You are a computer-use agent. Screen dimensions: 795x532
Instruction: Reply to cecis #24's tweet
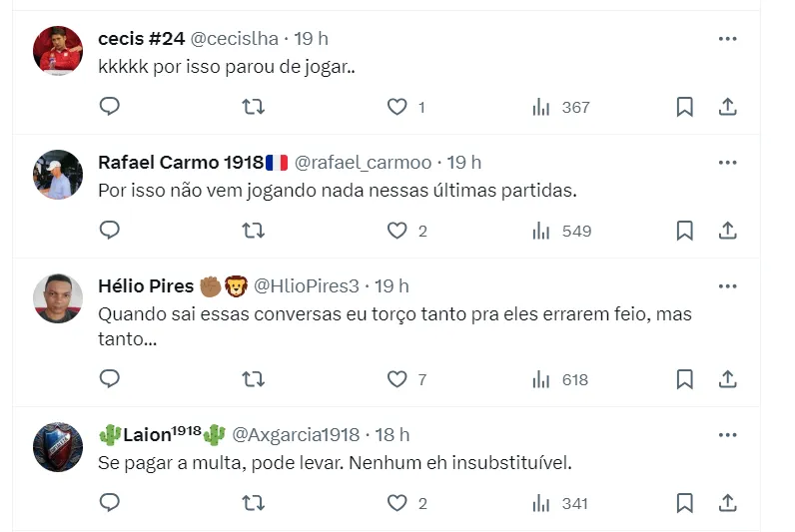click(110, 107)
